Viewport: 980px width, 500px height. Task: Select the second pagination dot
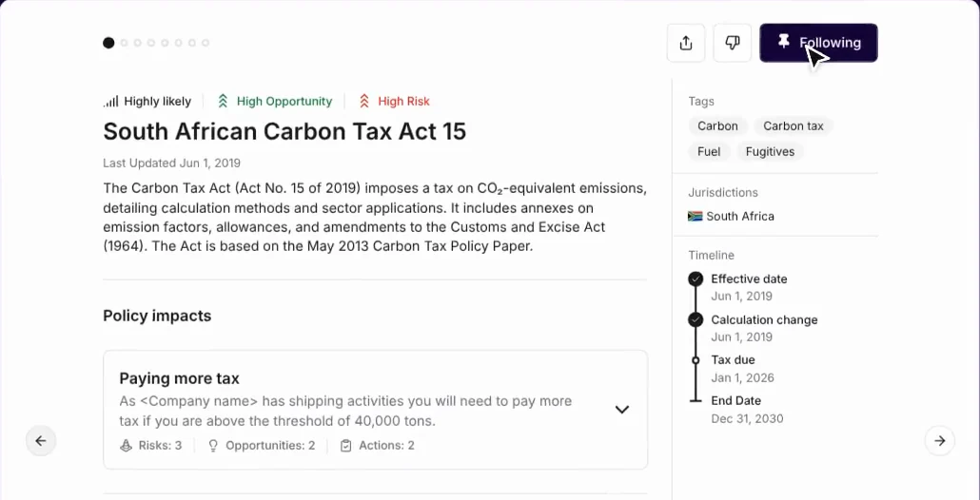[124, 43]
